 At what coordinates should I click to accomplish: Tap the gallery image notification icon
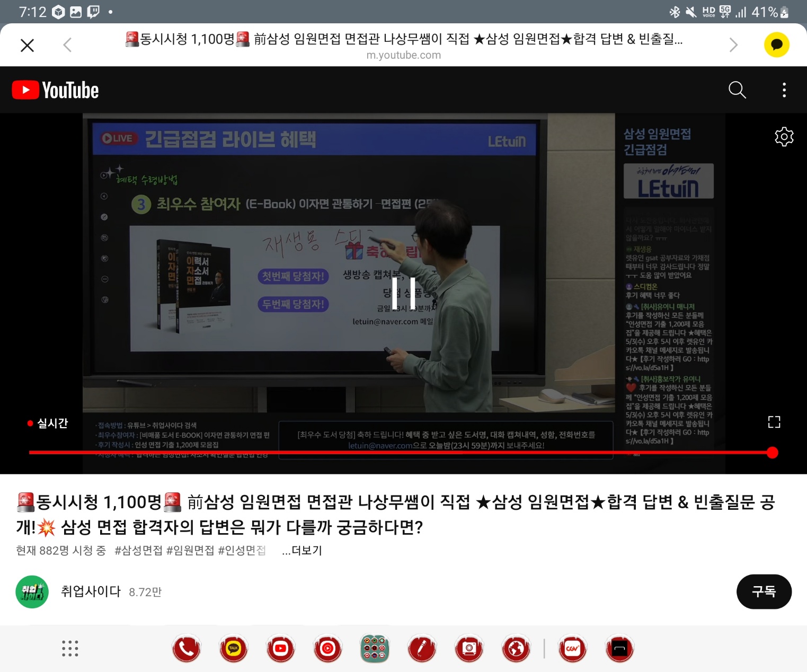(x=76, y=12)
